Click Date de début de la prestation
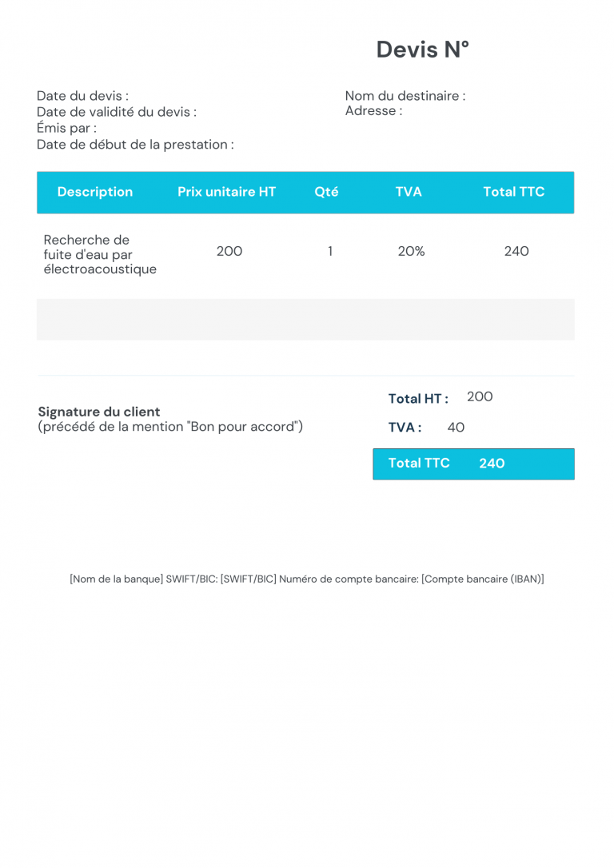614x868 pixels. pos(135,145)
